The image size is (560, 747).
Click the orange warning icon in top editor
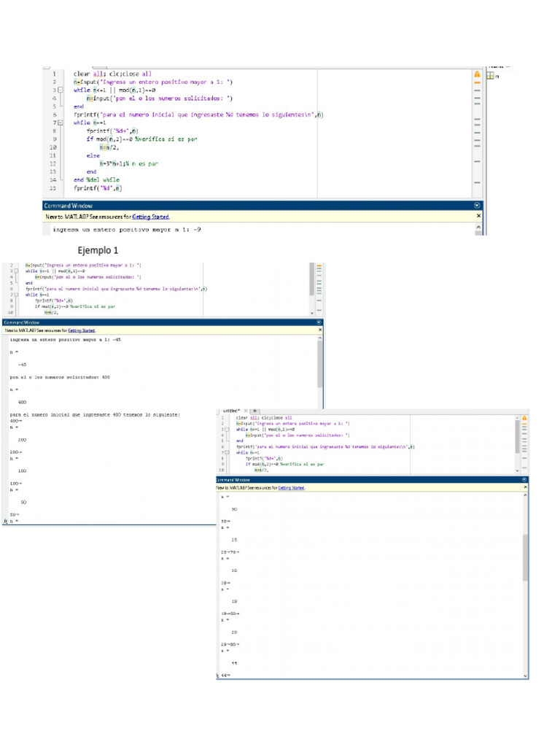point(477,74)
